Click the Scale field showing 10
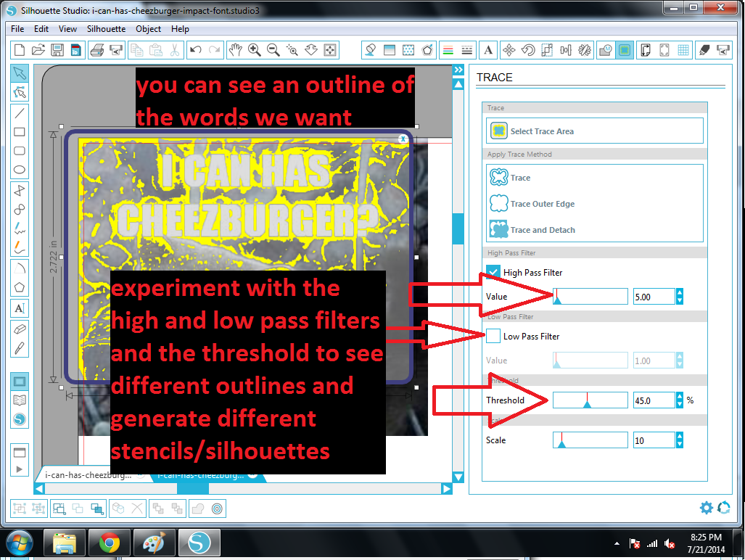Screen dimensions: 745x560 [654, 440]
